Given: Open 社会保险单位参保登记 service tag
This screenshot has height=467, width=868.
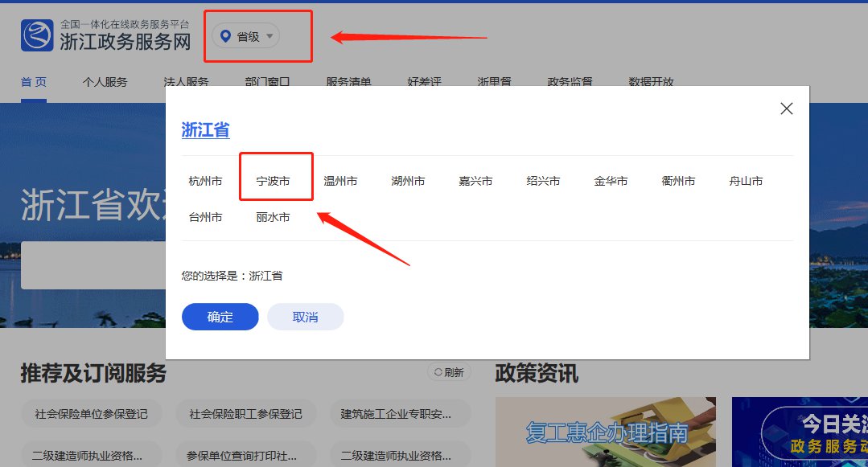Looking at the screenshot, I should click(x=91, y=414).
